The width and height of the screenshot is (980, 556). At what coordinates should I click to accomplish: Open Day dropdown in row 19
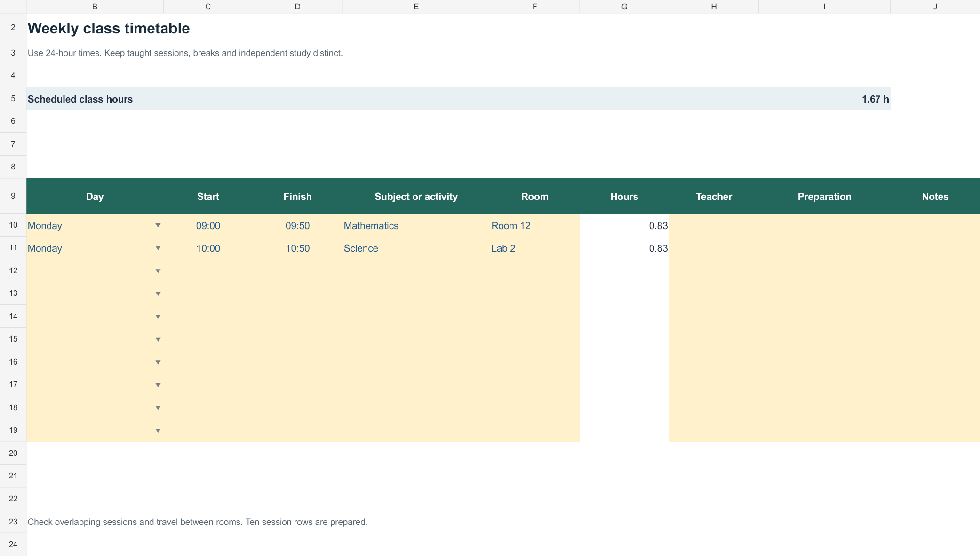tap(158, 431)
